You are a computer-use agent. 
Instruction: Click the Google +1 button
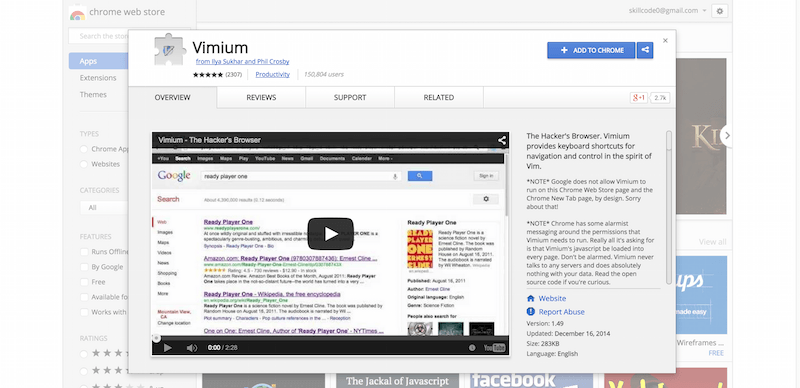(x=639, y=98)
